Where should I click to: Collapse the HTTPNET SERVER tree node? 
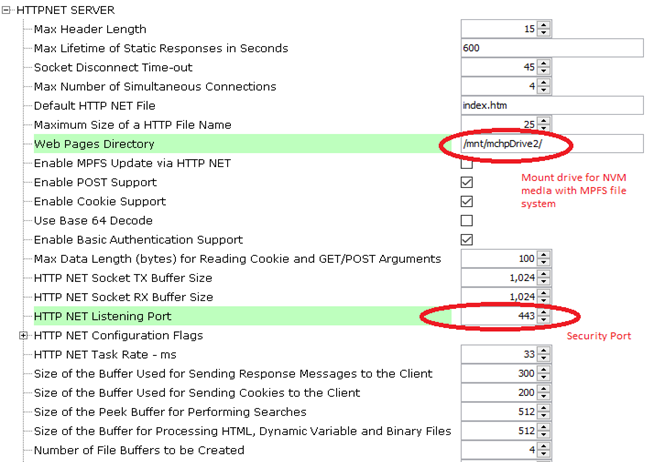point(8,10)
